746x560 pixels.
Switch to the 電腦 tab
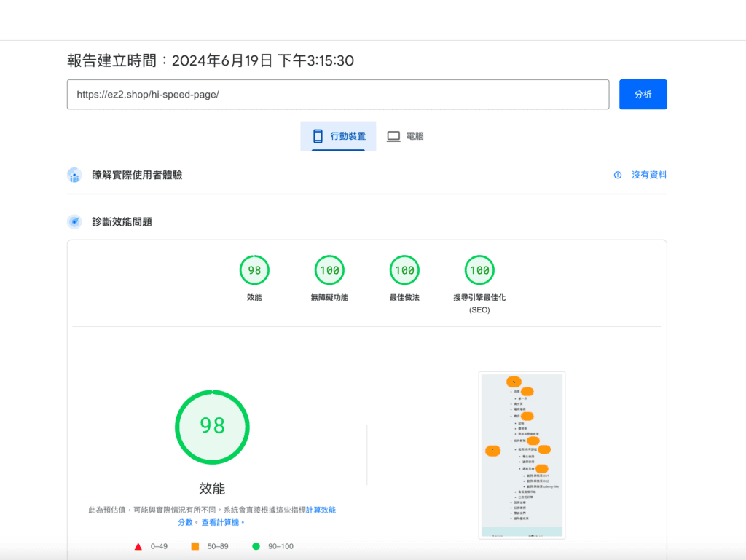405,136
